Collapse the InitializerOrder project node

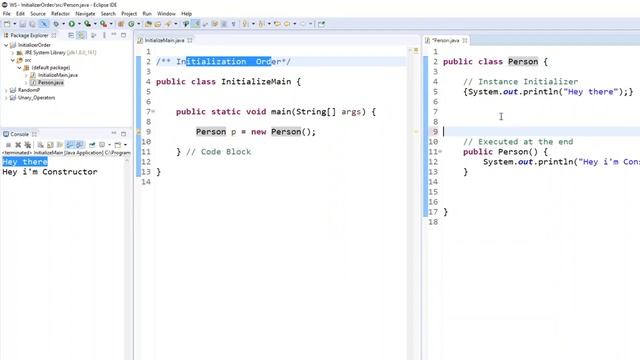coord(6,45)
